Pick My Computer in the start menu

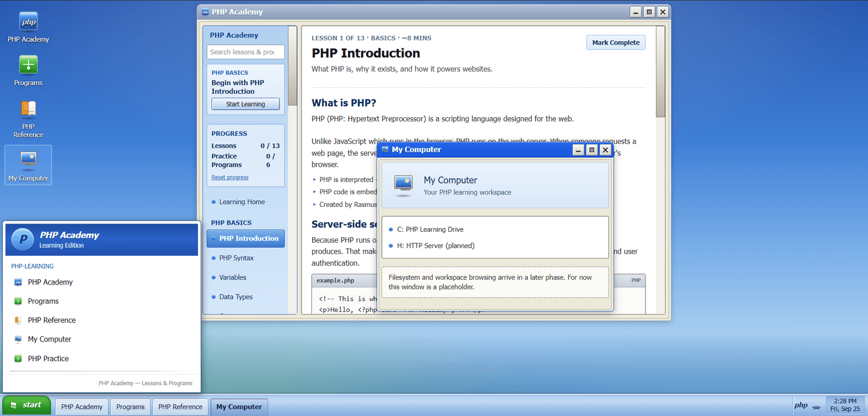pos(101,339)
